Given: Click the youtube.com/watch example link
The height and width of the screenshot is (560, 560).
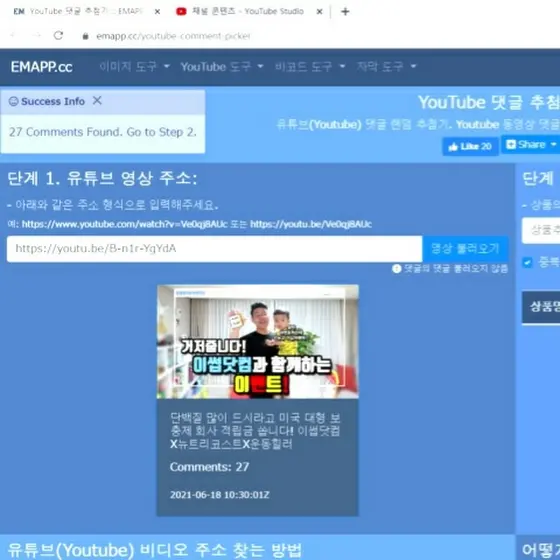Looking at the screenshot, I should tap(124, 224).
